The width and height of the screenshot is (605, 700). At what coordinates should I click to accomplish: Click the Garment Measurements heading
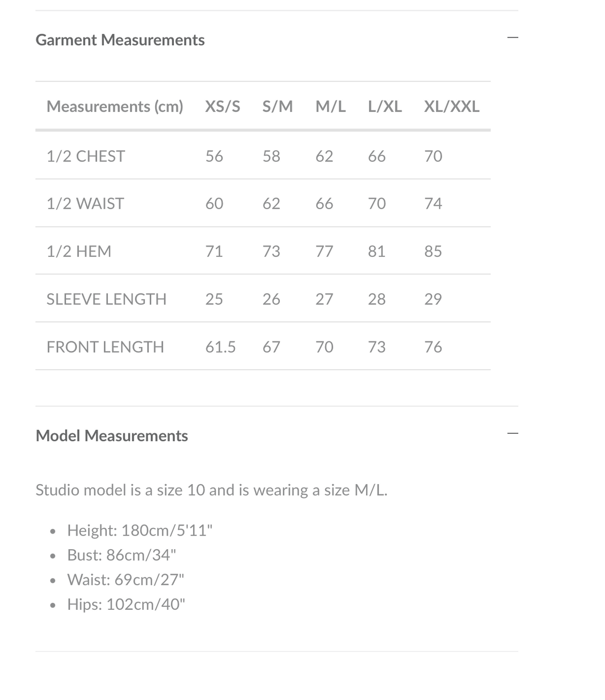pos(120,40)
